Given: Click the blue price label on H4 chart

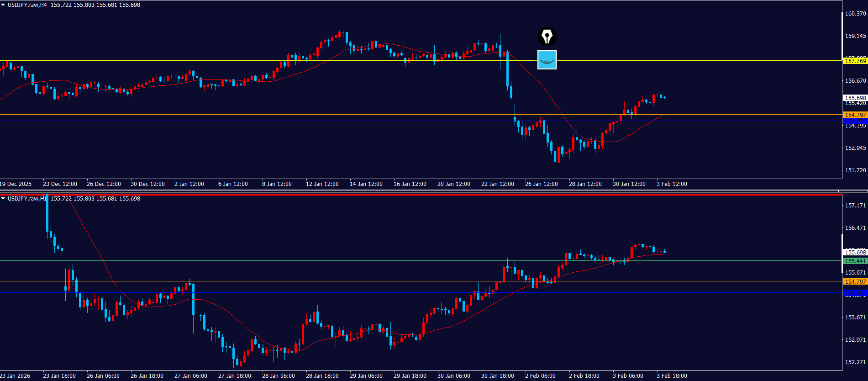Looking at the screenshot, I should [x=855, y=121].
